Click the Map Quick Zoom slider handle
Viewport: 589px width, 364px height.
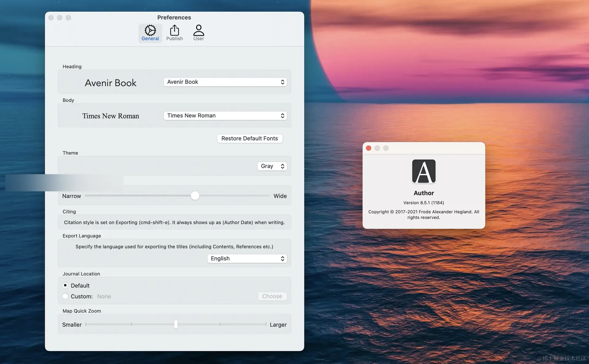(176, 324)
